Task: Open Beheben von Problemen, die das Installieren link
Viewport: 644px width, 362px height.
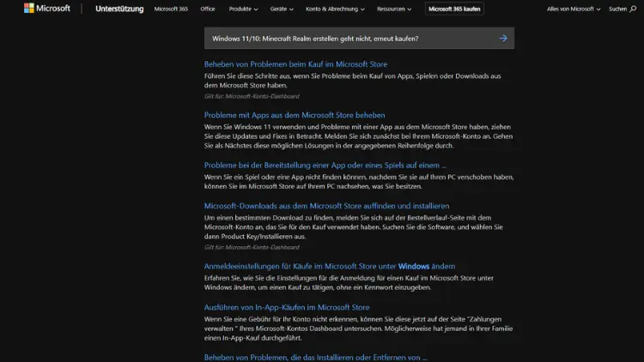Action: [x=315, y=357]
